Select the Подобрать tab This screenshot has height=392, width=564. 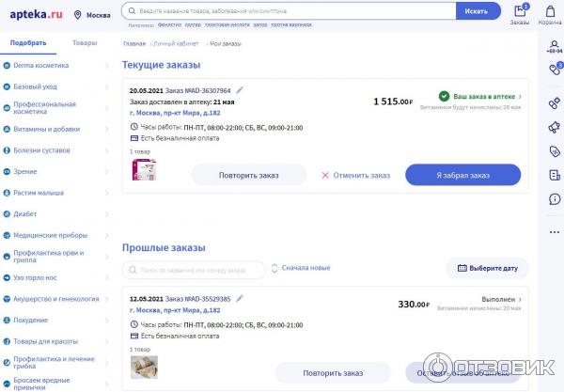click(28, 43)
